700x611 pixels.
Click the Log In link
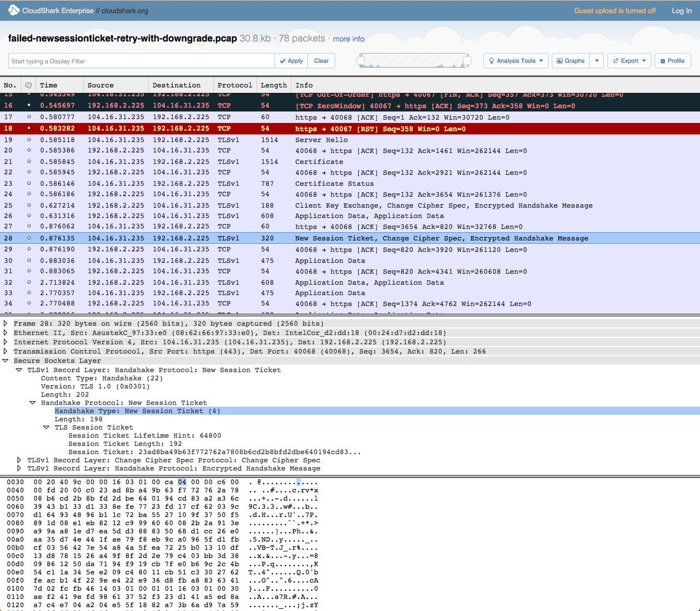pos(681,10)
